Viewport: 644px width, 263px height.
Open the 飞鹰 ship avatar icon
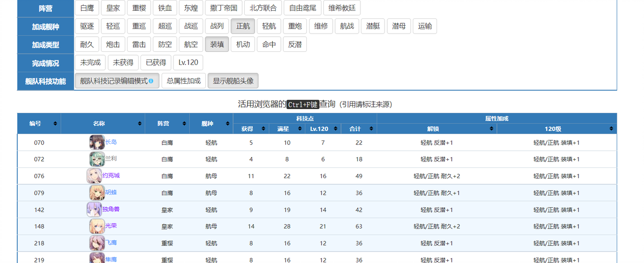click(x=97, y=243)
